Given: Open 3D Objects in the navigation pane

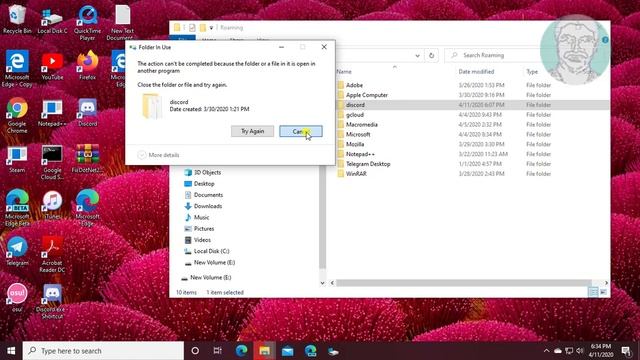Looking at the screenshot, I should tap(203, 172).
